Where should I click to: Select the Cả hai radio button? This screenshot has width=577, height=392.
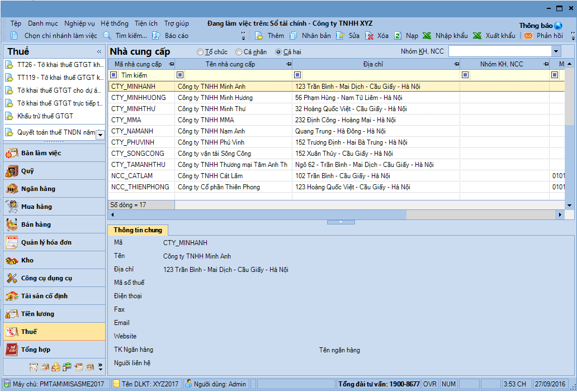[278, 52]
